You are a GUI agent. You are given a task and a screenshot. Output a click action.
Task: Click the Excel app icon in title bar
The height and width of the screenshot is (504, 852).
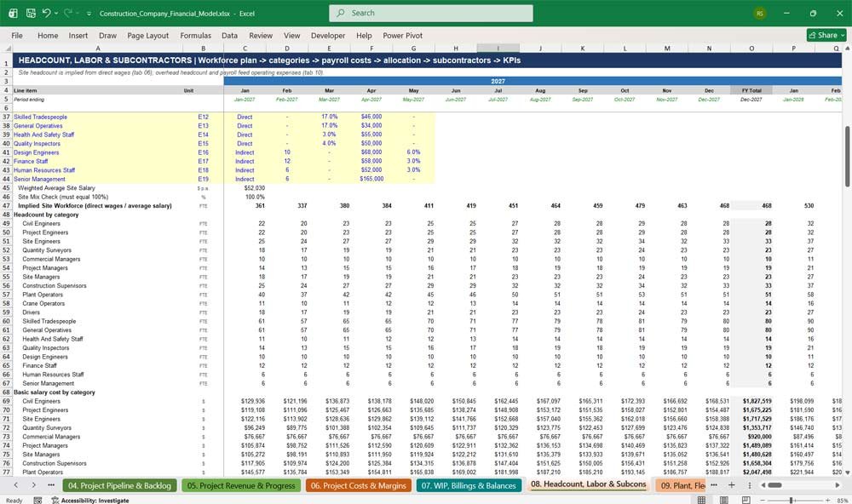(x=13, y=13)
